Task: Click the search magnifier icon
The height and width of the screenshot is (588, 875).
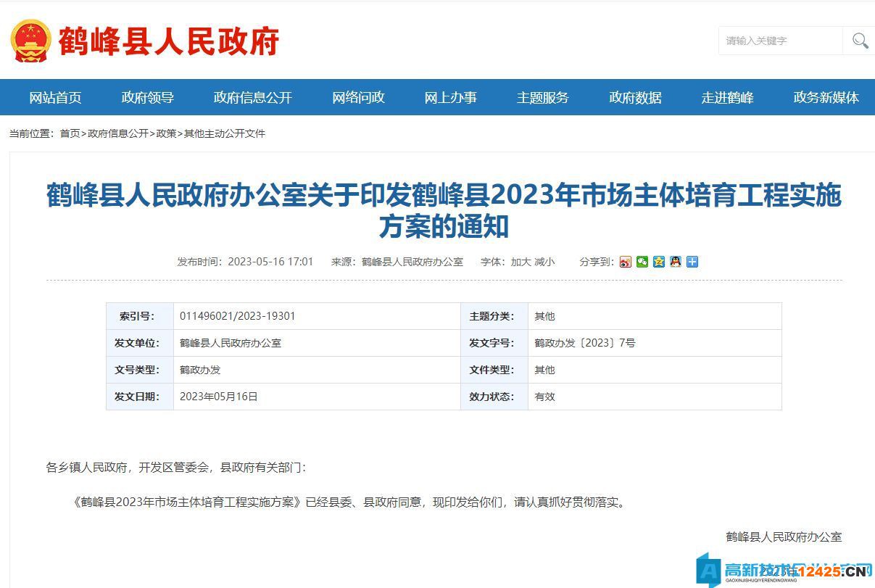Action: click(x=860, y=41)
